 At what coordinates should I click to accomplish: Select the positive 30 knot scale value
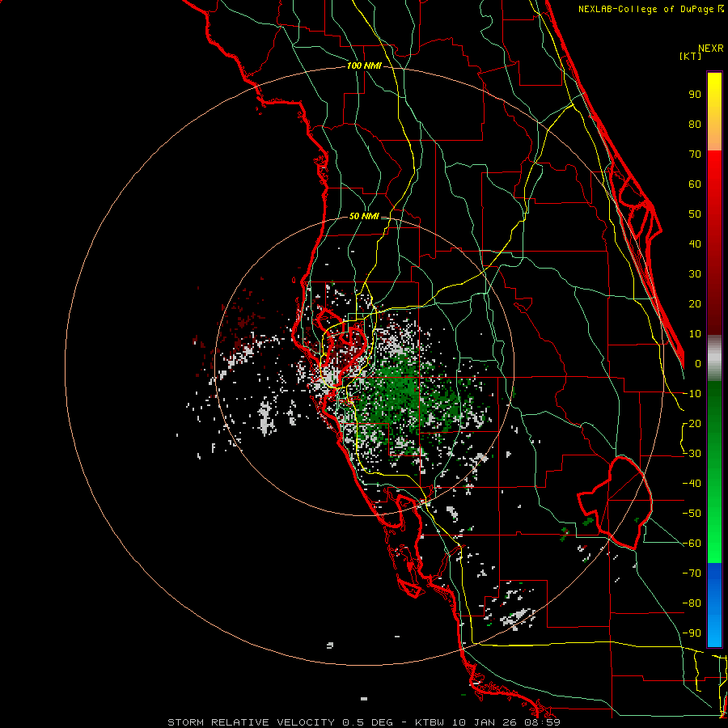coord(695,274)
